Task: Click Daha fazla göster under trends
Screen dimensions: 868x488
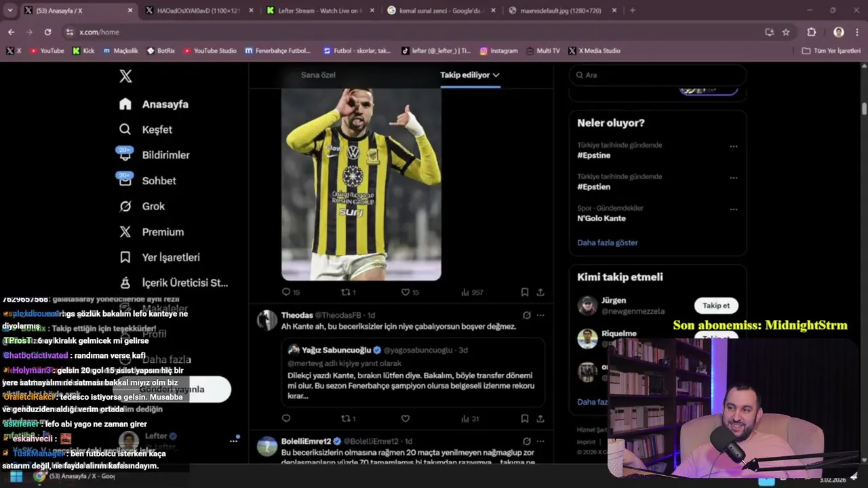Action: 608,243
